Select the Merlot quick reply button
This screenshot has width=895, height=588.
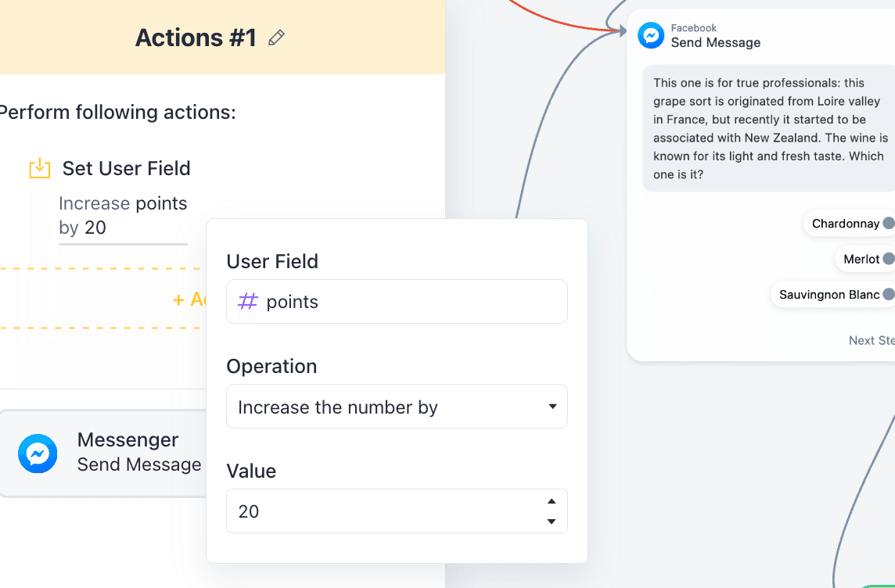861,259
